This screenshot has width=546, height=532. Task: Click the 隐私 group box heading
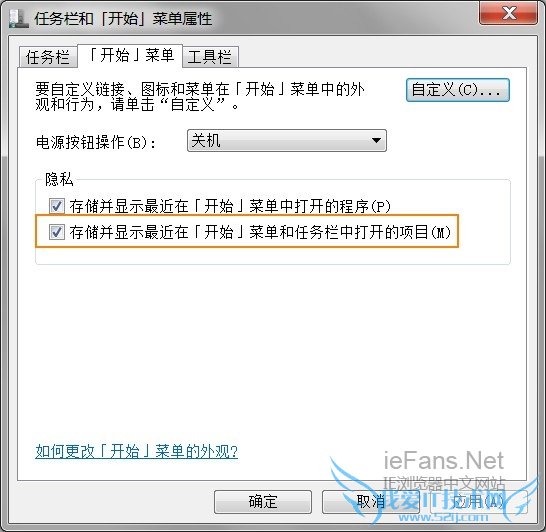coord(59,179)
